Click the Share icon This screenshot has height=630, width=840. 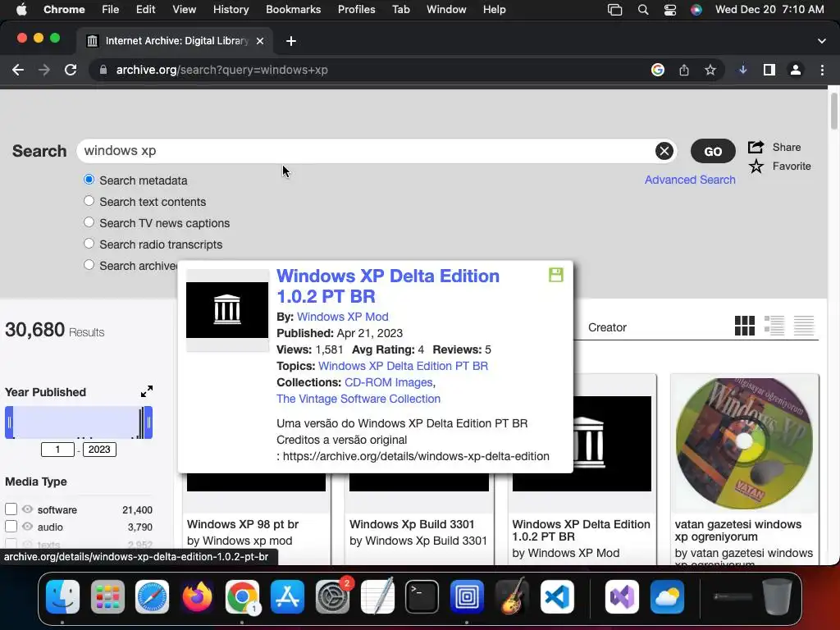pyautogui.click(x=756, y=147)
